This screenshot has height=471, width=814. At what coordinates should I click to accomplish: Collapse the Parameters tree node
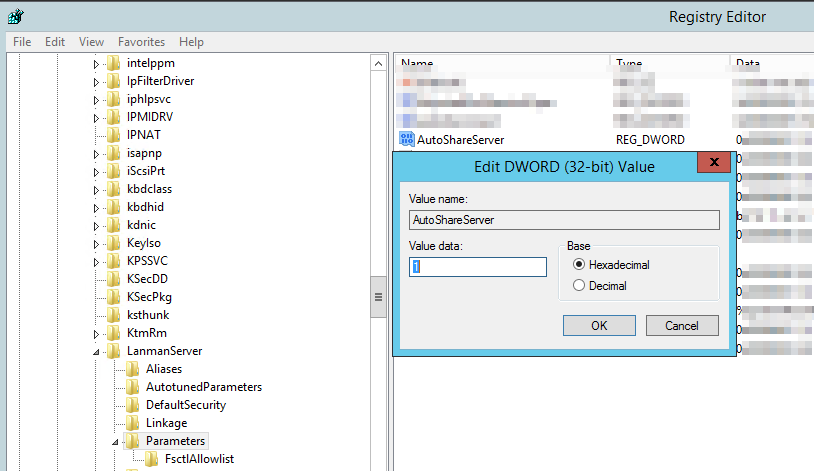click(x=115, y=442)
